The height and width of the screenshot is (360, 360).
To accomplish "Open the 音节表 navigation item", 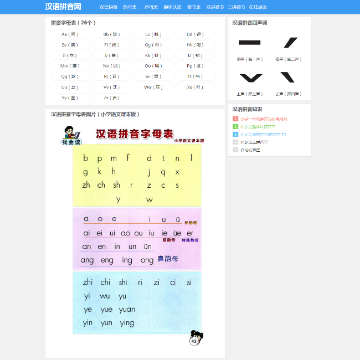I will tap(194, 7).
